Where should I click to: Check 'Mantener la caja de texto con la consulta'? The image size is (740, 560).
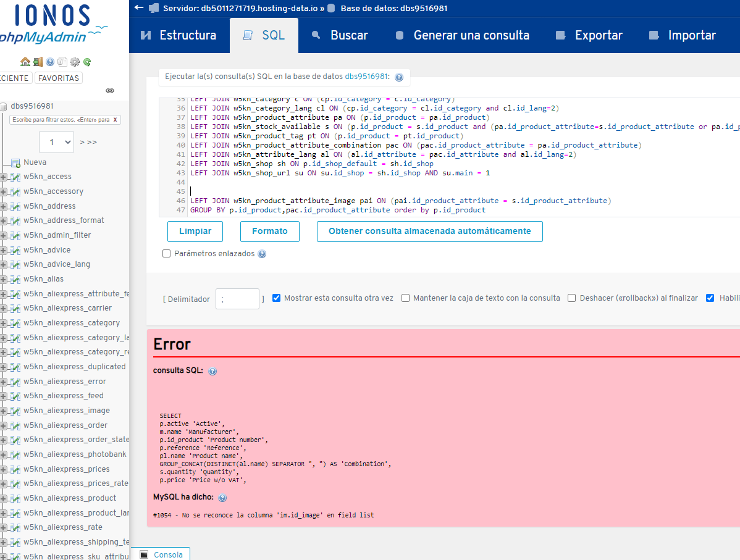405,298
